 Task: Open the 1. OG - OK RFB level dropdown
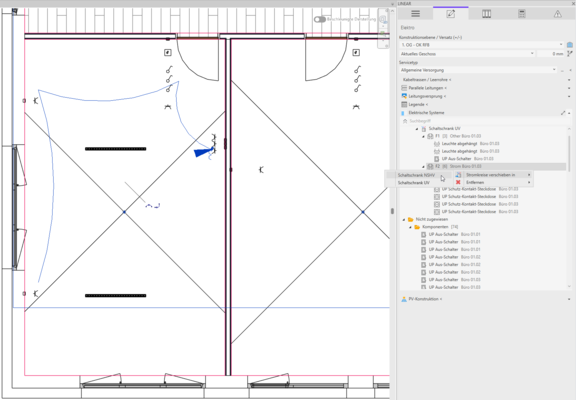click(x=482, y=45)
